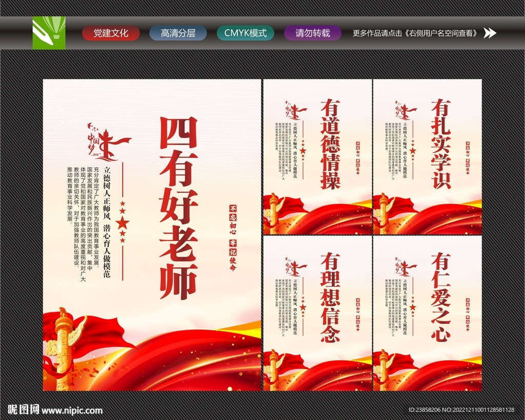Click the 昵图网 www.nipic.com watermark link
This screenshot has width=525, height=420.
click(55, 410)
